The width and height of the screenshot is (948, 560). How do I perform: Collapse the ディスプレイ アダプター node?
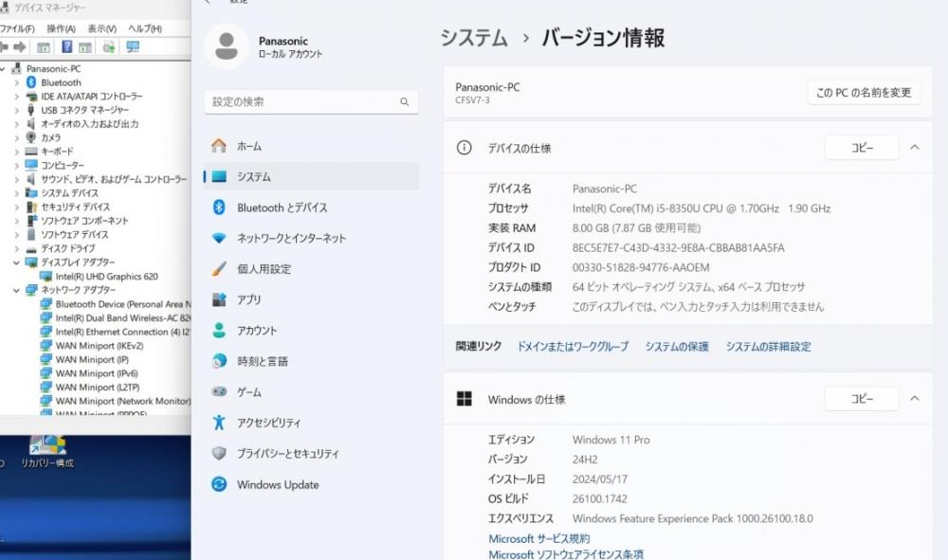17,262
